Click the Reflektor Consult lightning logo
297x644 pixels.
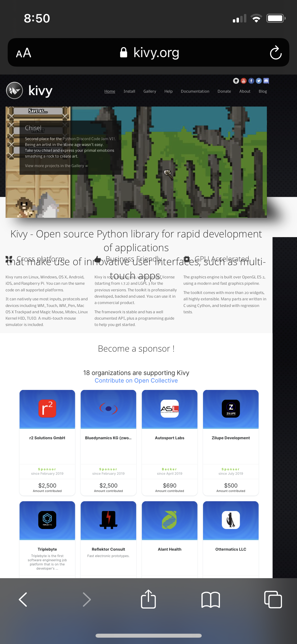(x=109, y=520)
